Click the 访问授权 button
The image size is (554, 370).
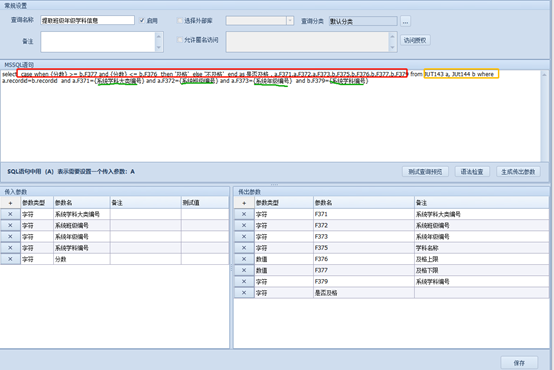(x=415, y=40)
